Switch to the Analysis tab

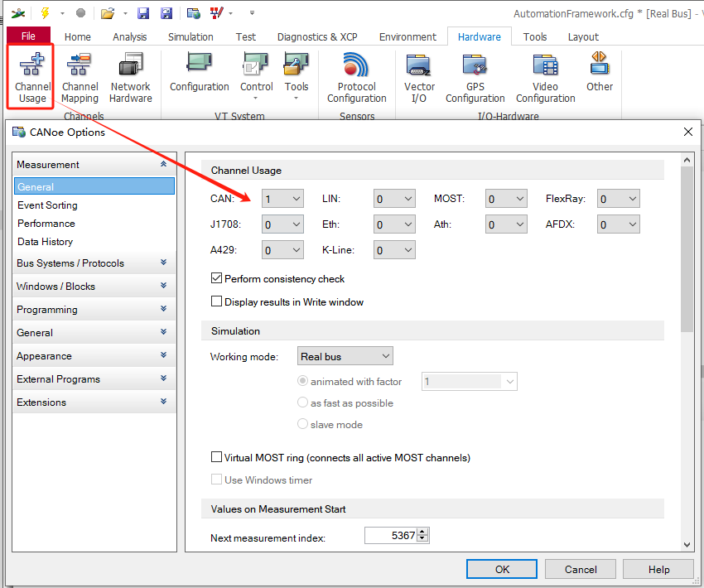click(129, 36)
